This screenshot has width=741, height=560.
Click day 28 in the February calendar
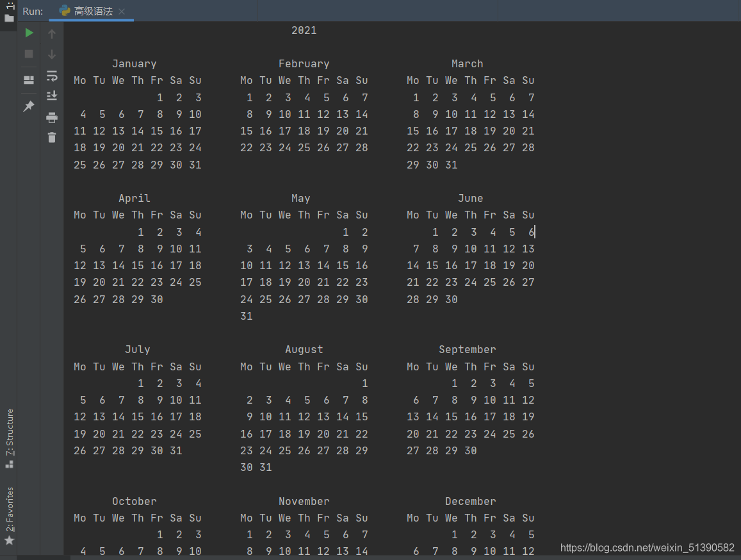[x=361, y=148]
